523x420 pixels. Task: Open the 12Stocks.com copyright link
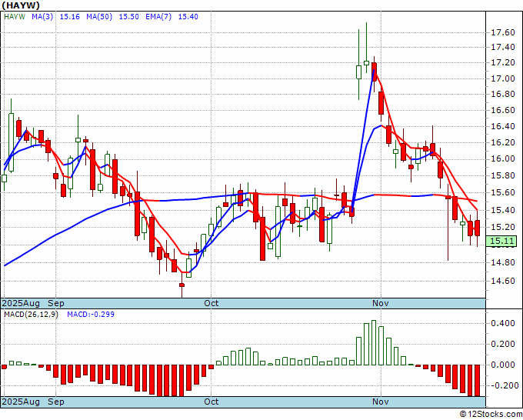tap(491, 414)
